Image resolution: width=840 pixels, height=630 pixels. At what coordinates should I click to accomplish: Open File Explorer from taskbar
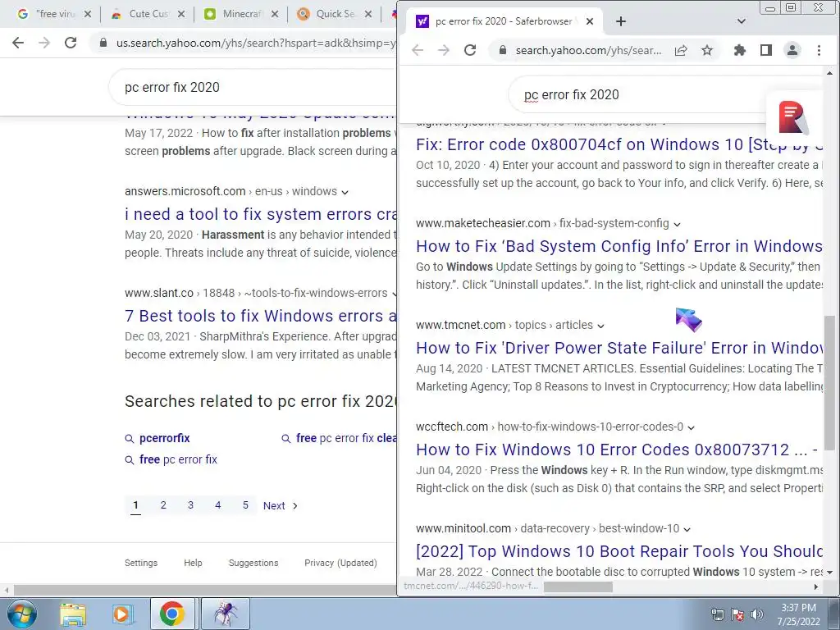pos(72,614)
